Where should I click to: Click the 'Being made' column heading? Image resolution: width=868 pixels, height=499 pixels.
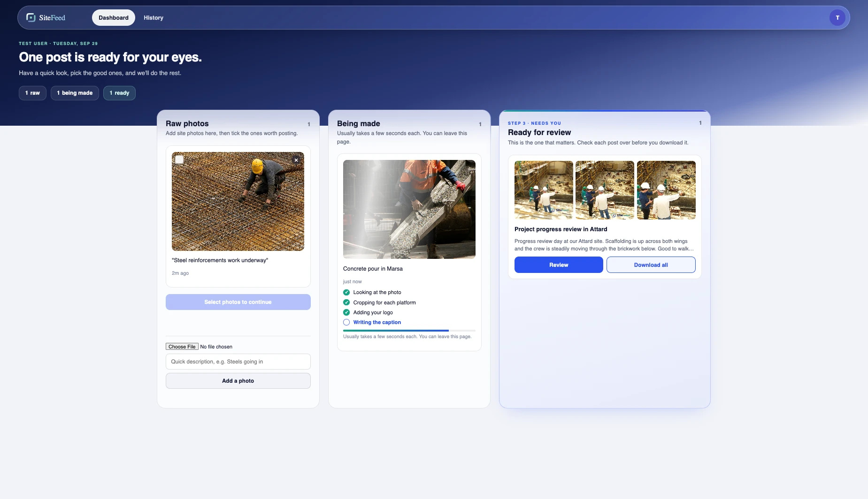[358, 124]
